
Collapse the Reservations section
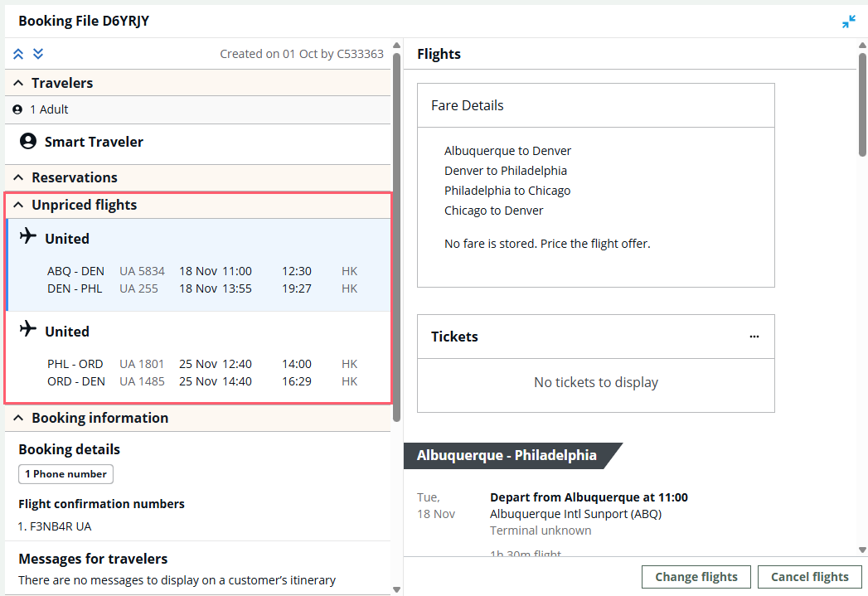[18, 177]
